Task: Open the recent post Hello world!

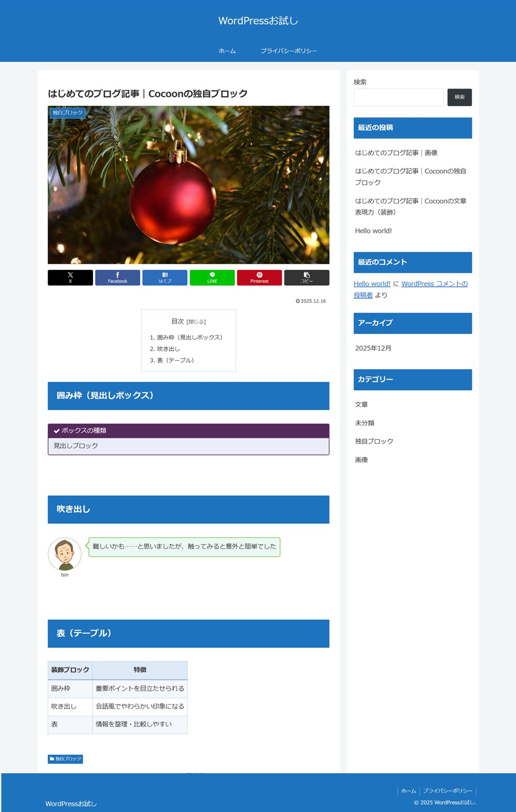Action: 373,231
